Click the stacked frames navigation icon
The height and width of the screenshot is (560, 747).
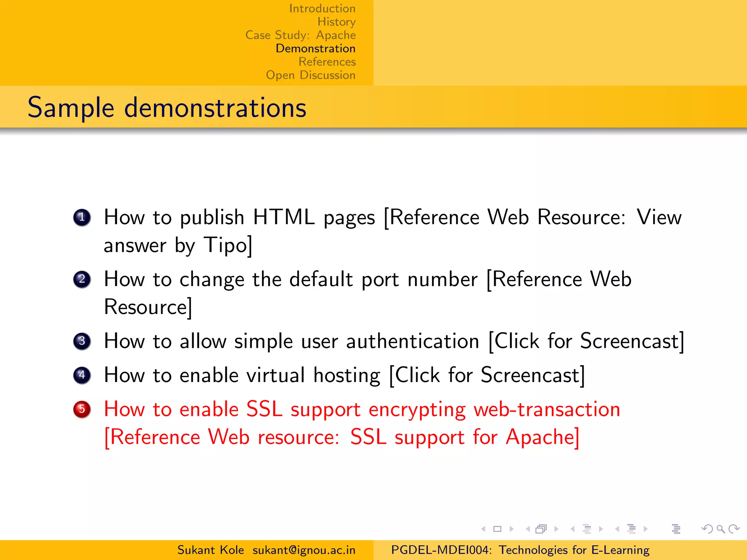pos(541,529)
